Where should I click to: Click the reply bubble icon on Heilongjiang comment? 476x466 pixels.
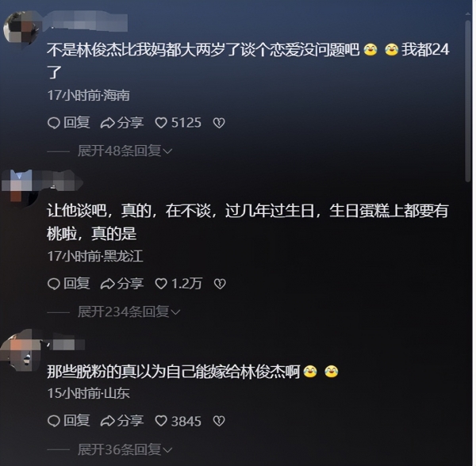click(x=54, y=284)
